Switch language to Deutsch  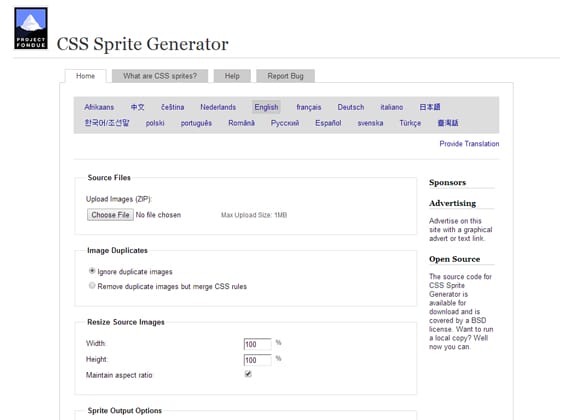(351, 107)
